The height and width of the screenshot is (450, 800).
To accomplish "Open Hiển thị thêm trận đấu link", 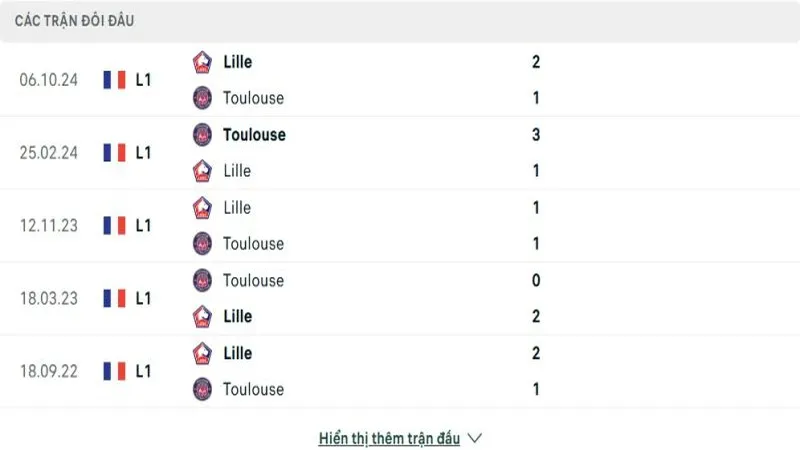I will 389,439.
